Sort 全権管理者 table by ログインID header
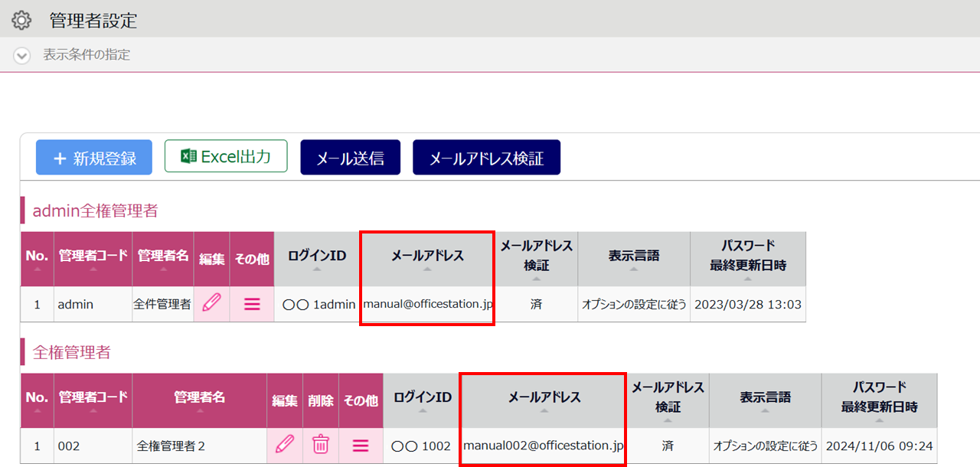This screenshot has width=980, height=467. 422,400
